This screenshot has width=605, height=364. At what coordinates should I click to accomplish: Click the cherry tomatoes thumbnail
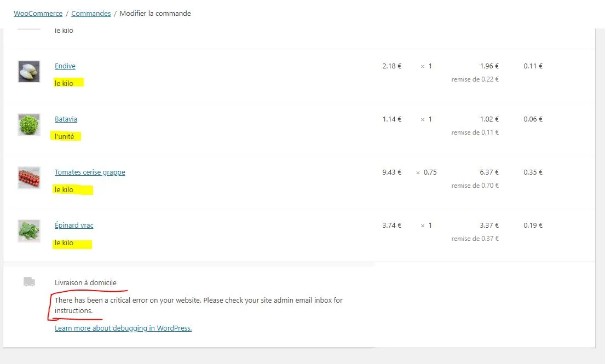[29, 178]
